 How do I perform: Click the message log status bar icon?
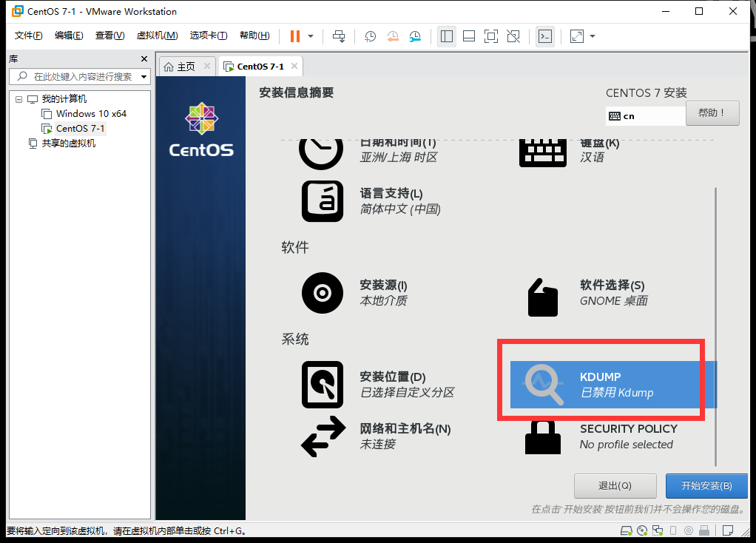pyautogui.click(x=728, y=530)
